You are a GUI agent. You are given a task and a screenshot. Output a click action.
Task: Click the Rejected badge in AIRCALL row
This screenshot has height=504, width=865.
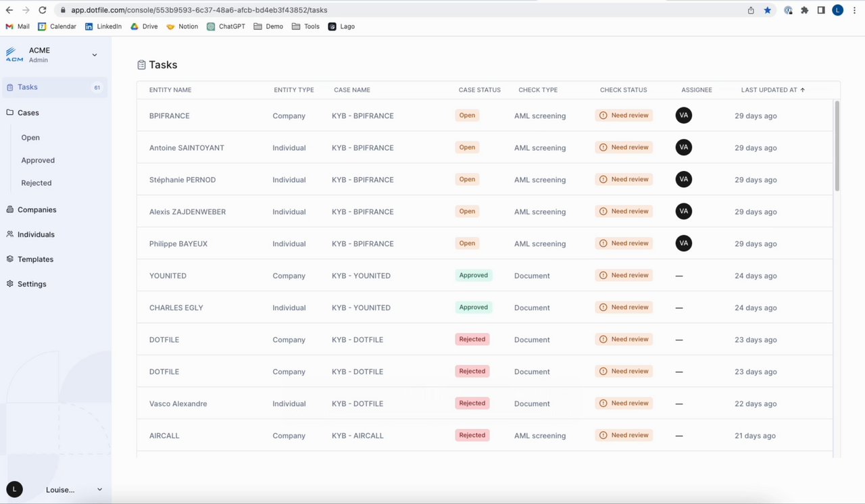pyautogui.click(x=472, y=436)
